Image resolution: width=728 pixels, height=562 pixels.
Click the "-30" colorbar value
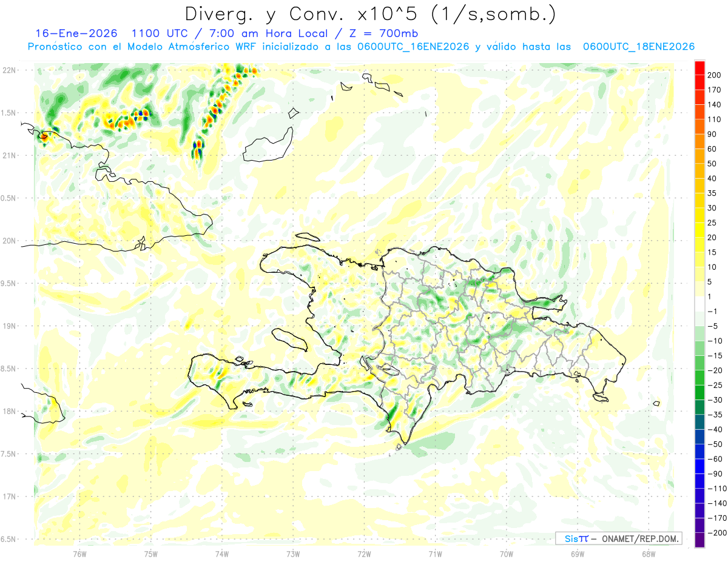pos(715,400)
